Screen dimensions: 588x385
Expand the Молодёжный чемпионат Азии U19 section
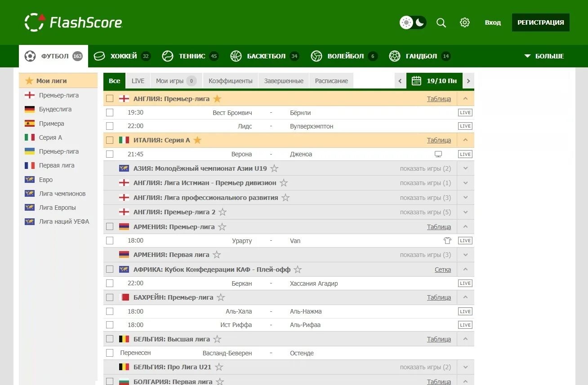(465, 168)
